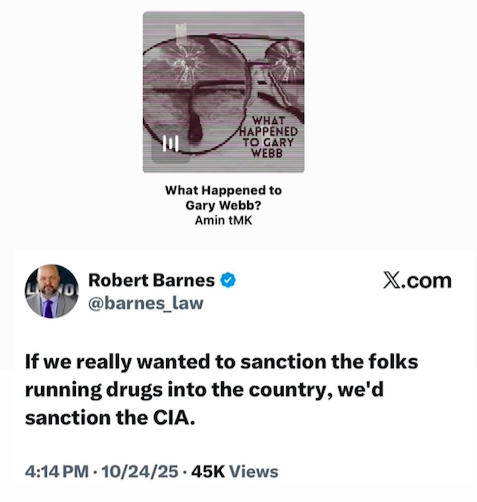Open the Robert Barnes display name
The width and height of the screenshot is (477, 502).
(151, 280)
